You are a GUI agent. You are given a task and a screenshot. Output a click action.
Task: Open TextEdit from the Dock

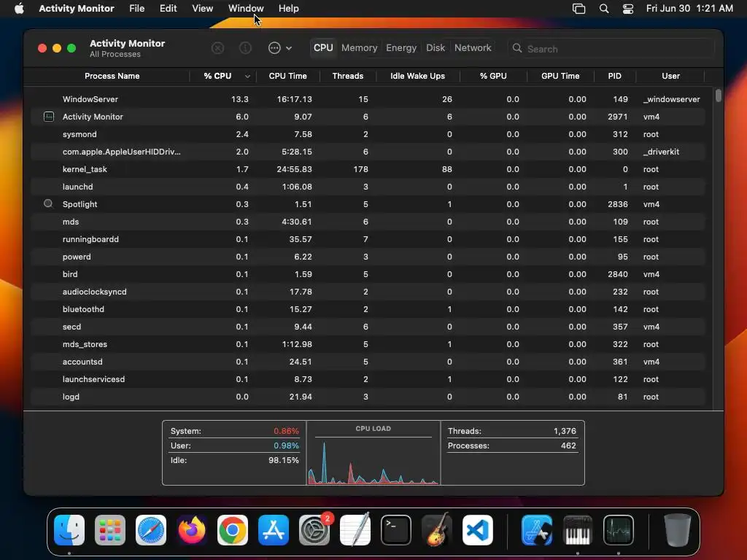click(355, 530)
